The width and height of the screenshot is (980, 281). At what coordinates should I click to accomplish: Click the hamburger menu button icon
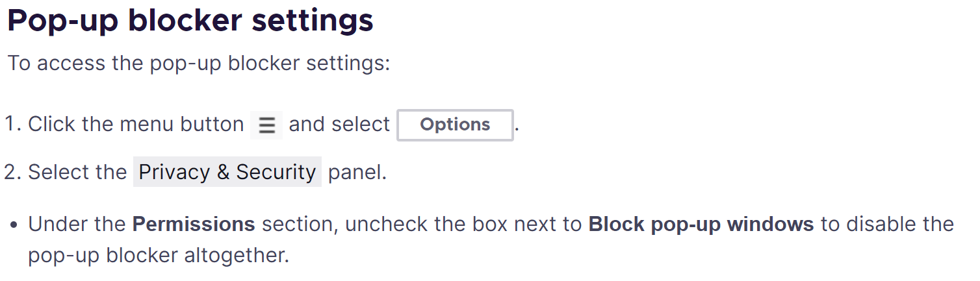pyautogui.click(x=266, y=125)
